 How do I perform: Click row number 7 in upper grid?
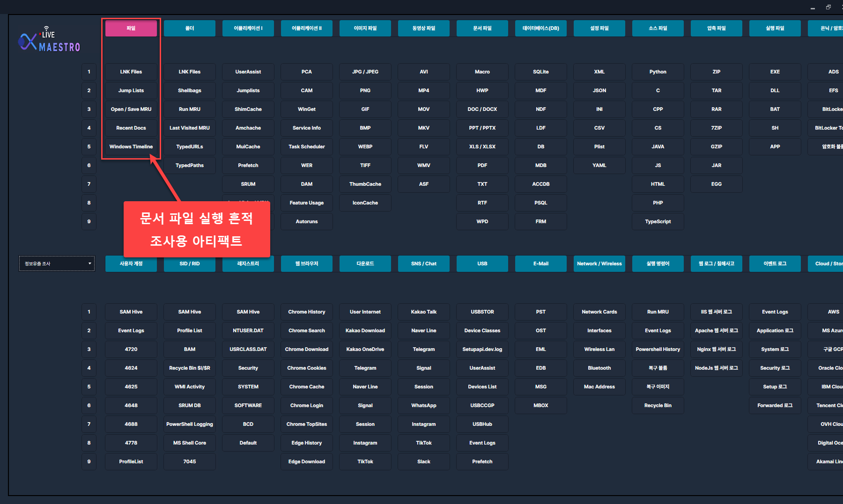89,184
